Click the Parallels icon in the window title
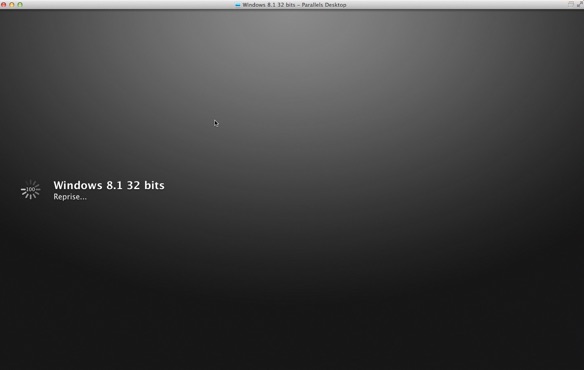This screenshot has width=584, height=370. [x=238, y=5]
